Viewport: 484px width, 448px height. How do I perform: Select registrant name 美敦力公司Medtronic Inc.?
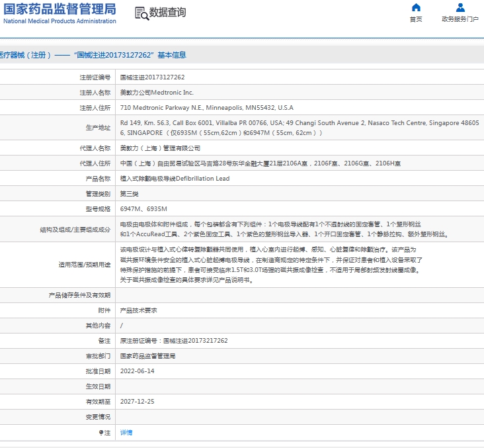point(157,93)
